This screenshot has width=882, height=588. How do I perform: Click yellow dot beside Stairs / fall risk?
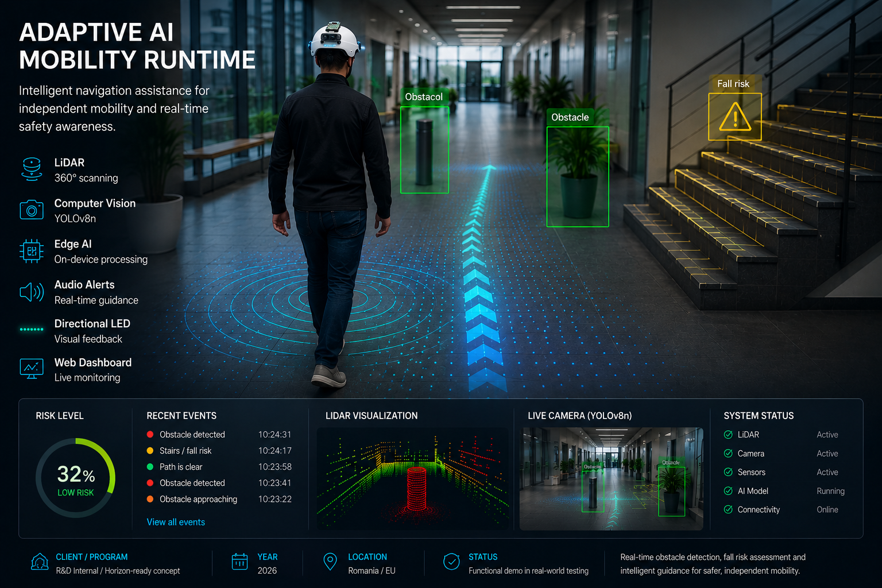click(x=150, y=451)
